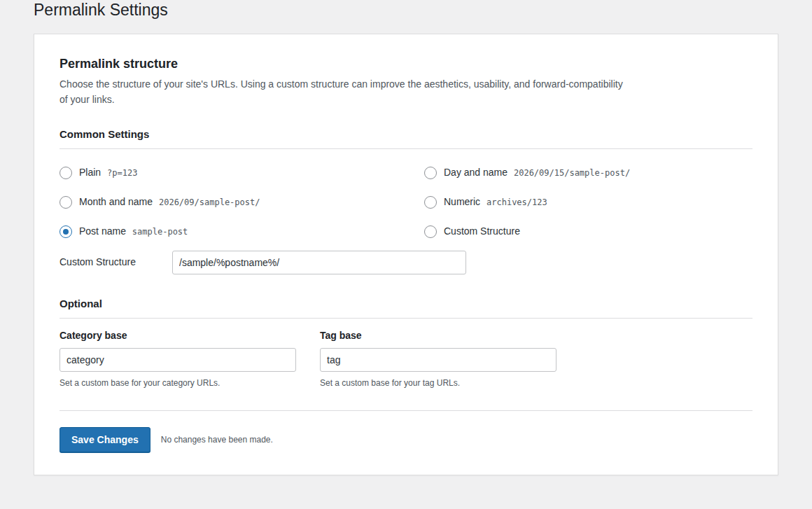This screenshot has height=509, width=812.
Task: Click the archives/123 example text
Action: coord(517,202)
